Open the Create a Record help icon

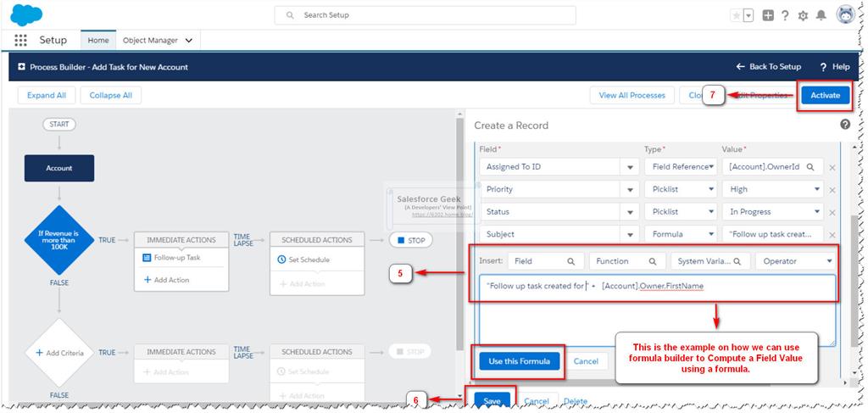845,125
